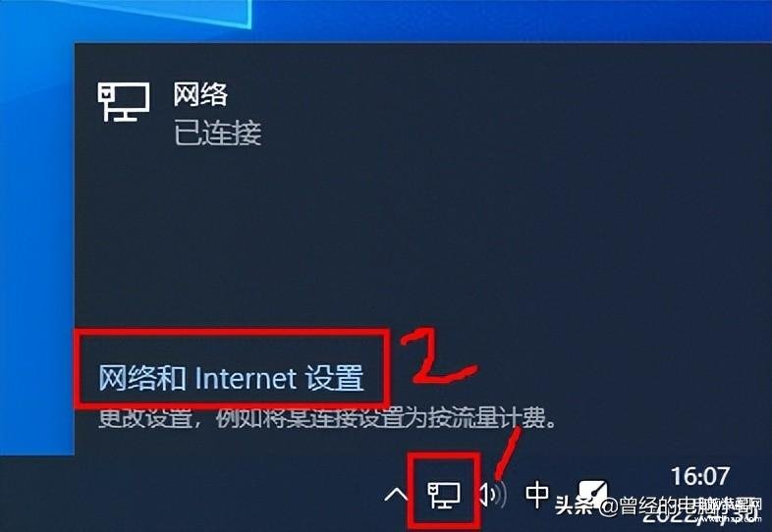Switch the 中 input method indicator
This screenshot has height=532, width=772.
coord(537,495)
